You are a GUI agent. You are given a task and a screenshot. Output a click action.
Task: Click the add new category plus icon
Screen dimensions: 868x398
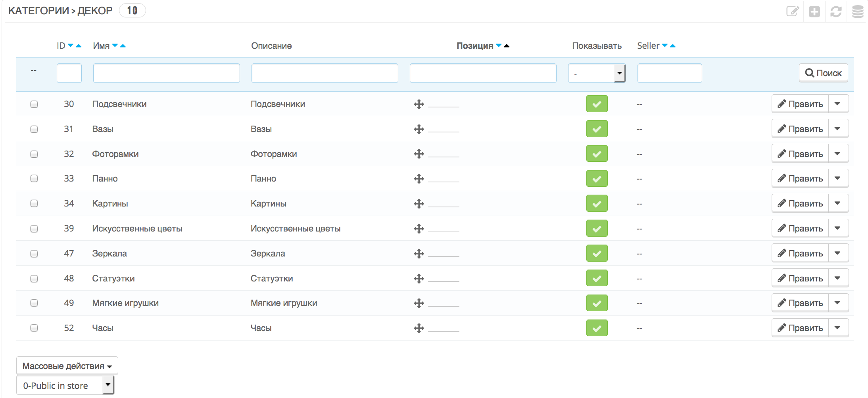(814, 12)
